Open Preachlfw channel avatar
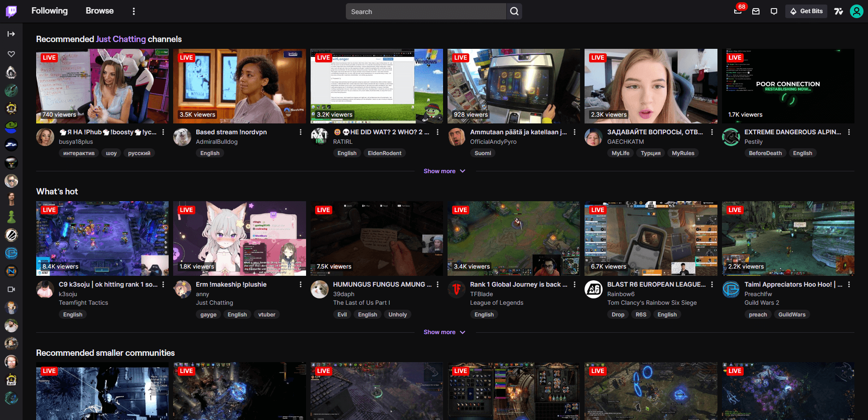 point(731,289)
